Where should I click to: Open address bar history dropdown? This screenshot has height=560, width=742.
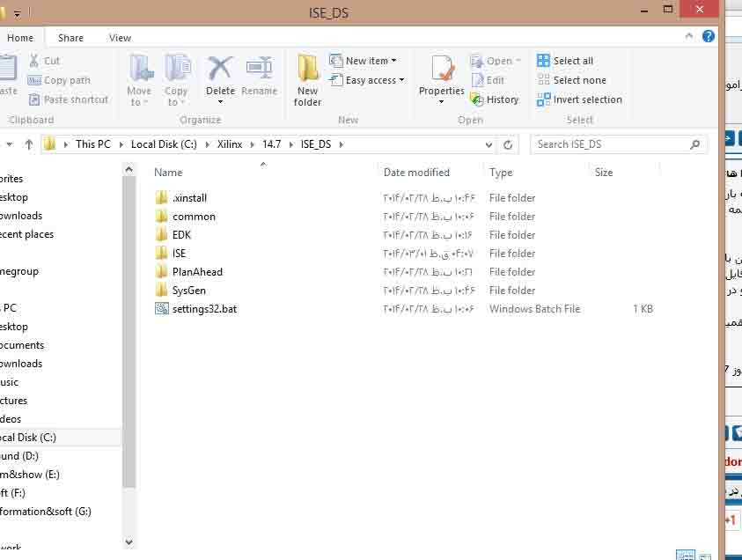pyautogui.click(x=489, y=145)
